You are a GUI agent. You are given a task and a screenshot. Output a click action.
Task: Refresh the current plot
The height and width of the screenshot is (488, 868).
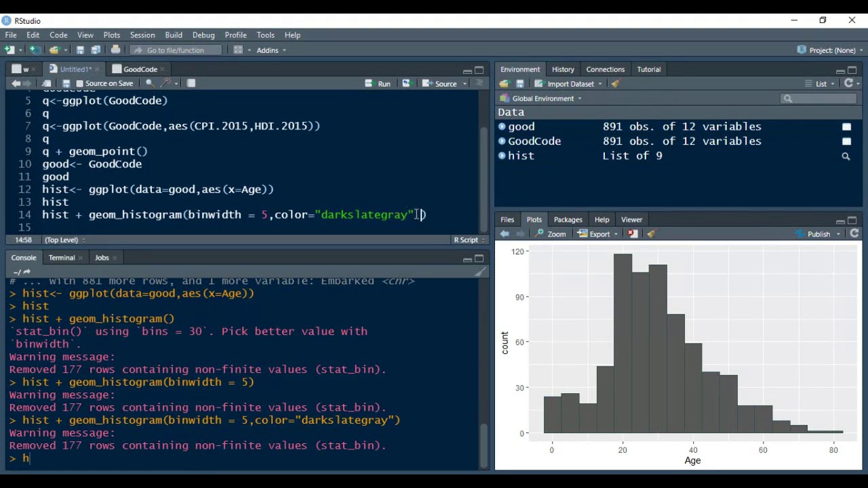coord(854,234)
